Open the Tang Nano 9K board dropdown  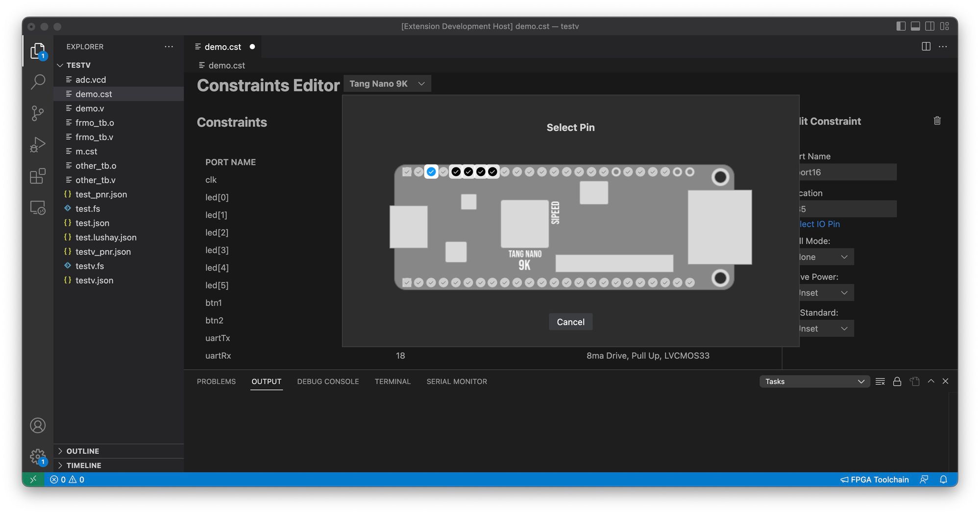tap(387, 84)
